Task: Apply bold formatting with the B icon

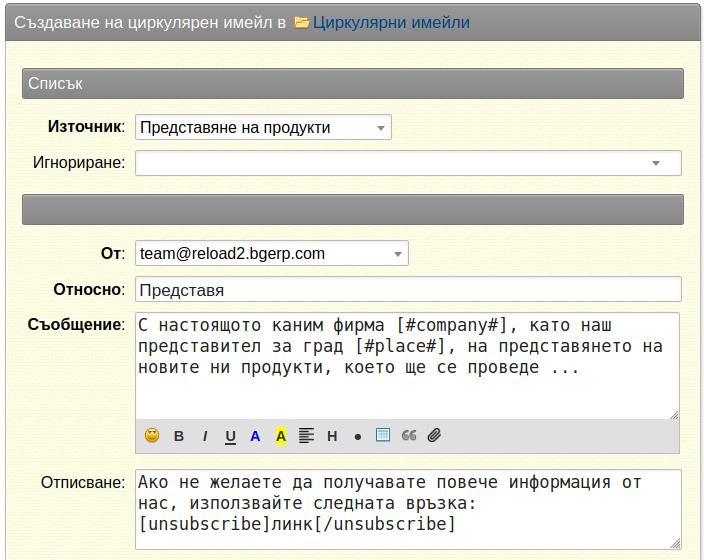Action: pyautogui.click(x=179, y=436)
